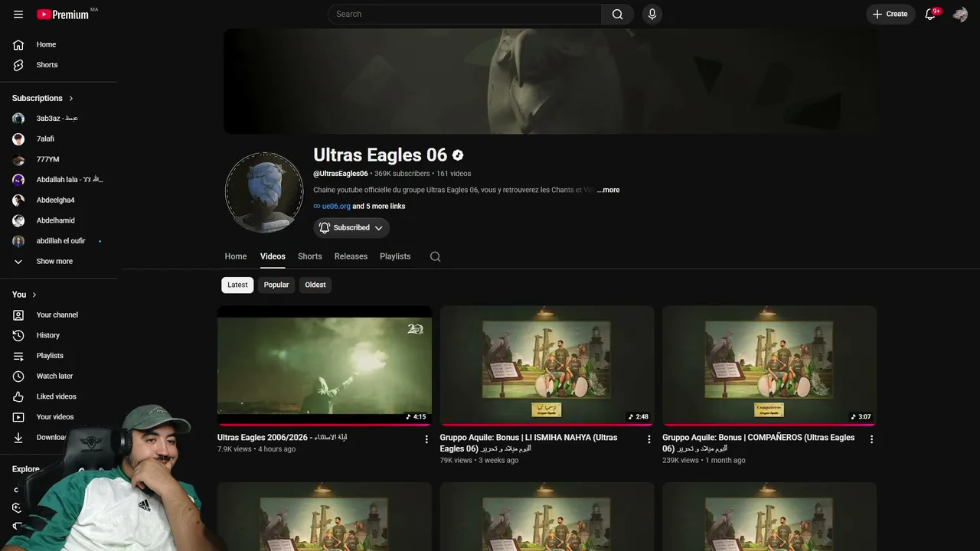Click the Ultras Eagles 06 channel avatar

point(264,192)
